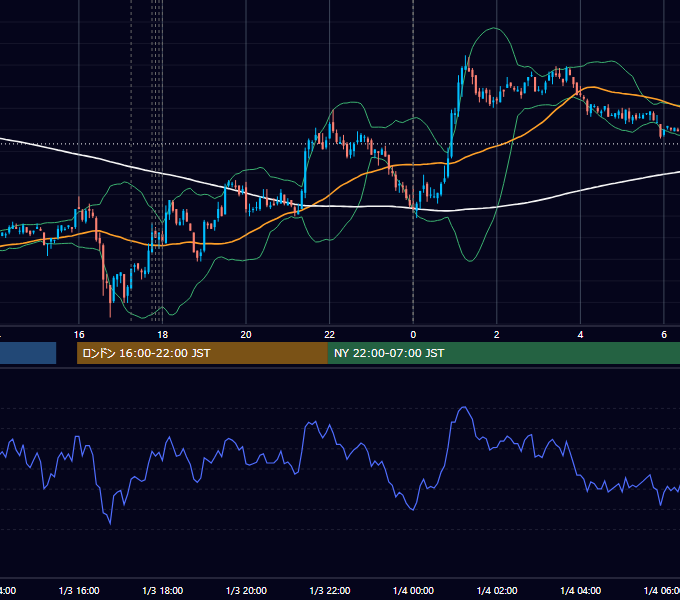Click the hour 2 axis label
680x600 pixels.
497,335
